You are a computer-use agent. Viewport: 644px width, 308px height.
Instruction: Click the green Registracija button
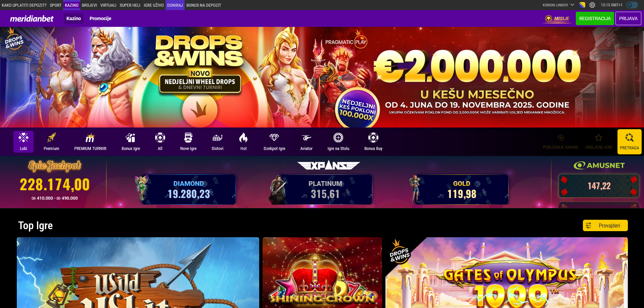tap(595, 18)
